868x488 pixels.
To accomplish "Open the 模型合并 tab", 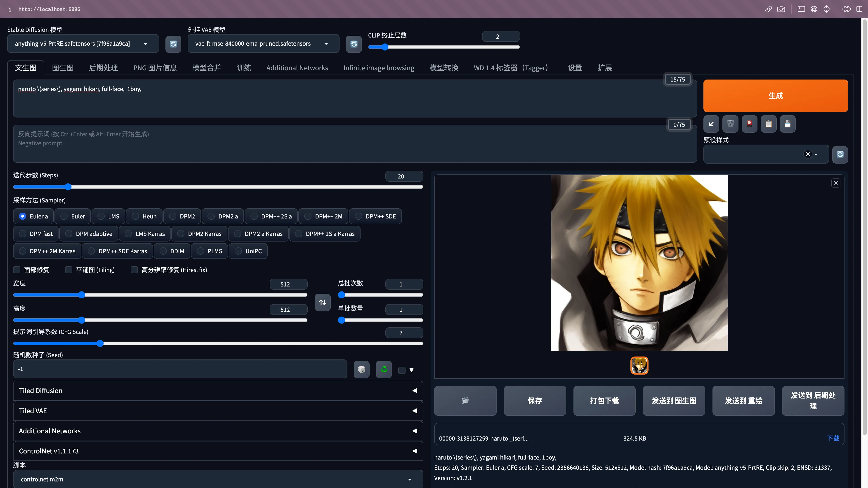I will tap(207, 68).
